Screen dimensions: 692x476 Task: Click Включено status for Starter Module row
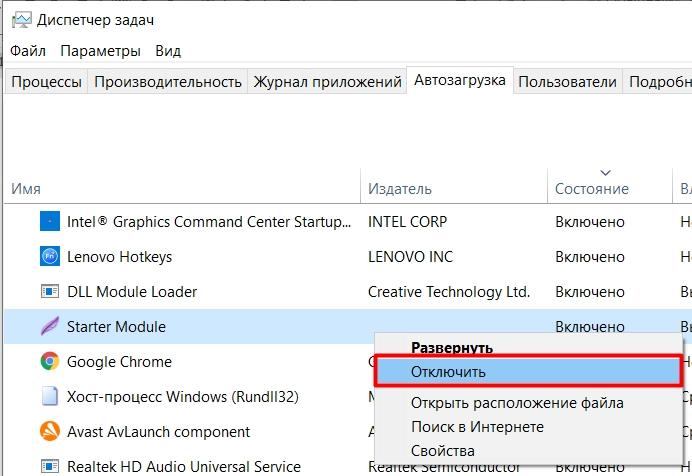click(x=590, y=327)
